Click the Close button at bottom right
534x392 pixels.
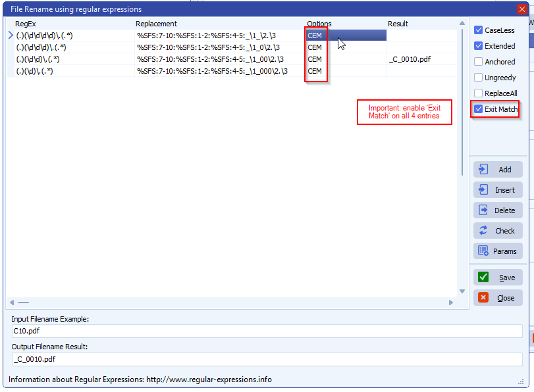click(498, 298)
